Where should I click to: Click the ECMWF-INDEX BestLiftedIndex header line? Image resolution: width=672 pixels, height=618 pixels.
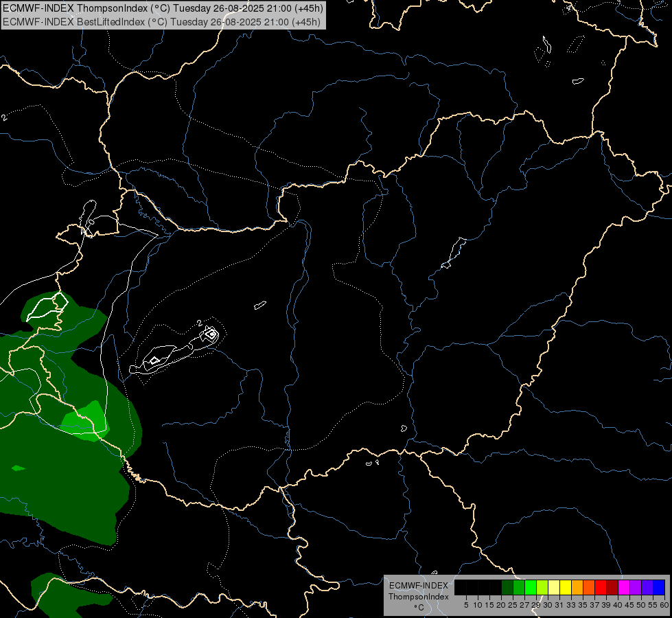pyautogui.click(x=161, y=21)
